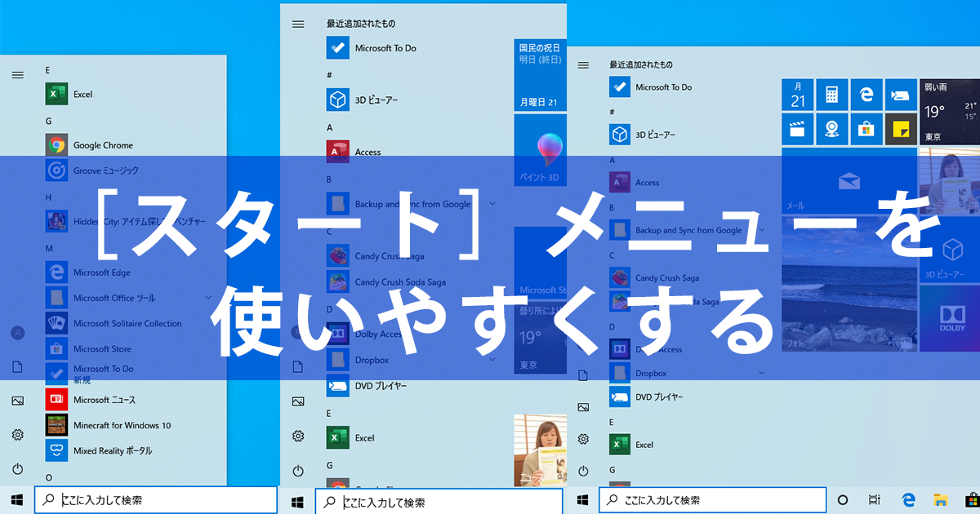This screenshot has width=980, height=514.
Task: Open the hamburger menu in the left Start menu
Action: click(x=17, y=74)
